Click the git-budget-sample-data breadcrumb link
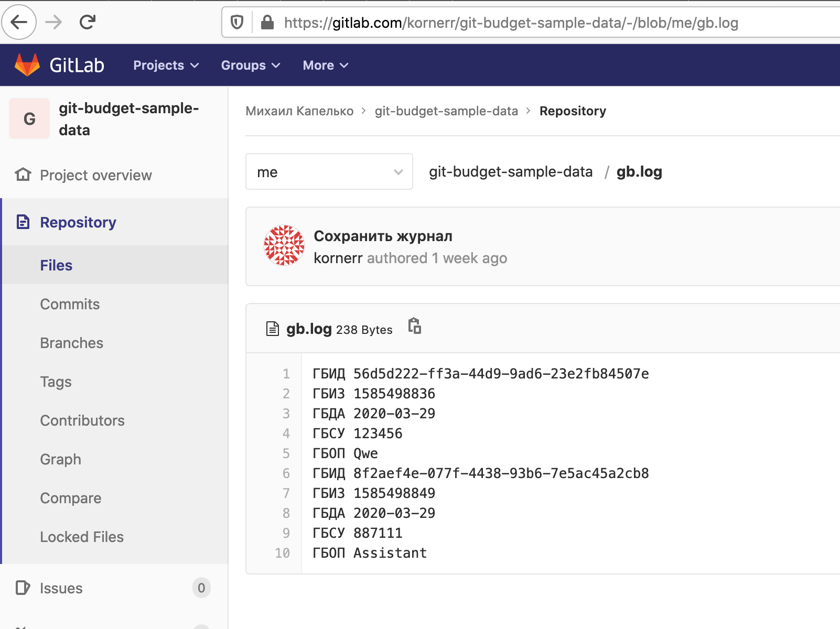This screenshot has height=629, width=840. tap(447, 111)
